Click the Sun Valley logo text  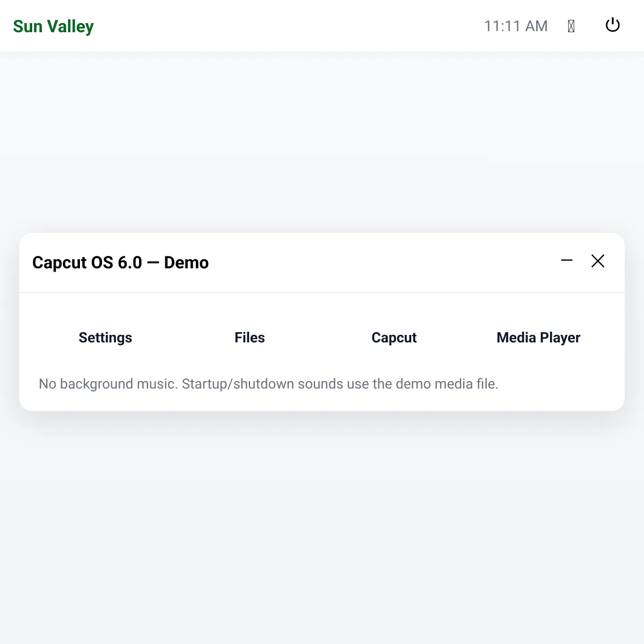point(53,26)
